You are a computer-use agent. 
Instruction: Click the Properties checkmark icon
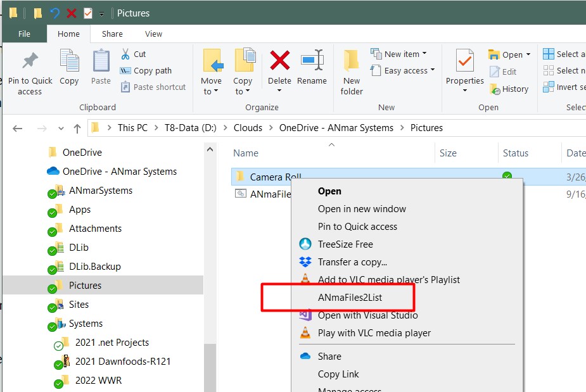(x=464, y=61)
